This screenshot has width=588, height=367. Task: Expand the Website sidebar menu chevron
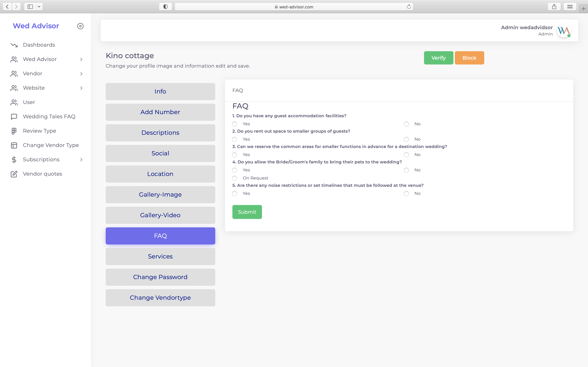point(81,88)
